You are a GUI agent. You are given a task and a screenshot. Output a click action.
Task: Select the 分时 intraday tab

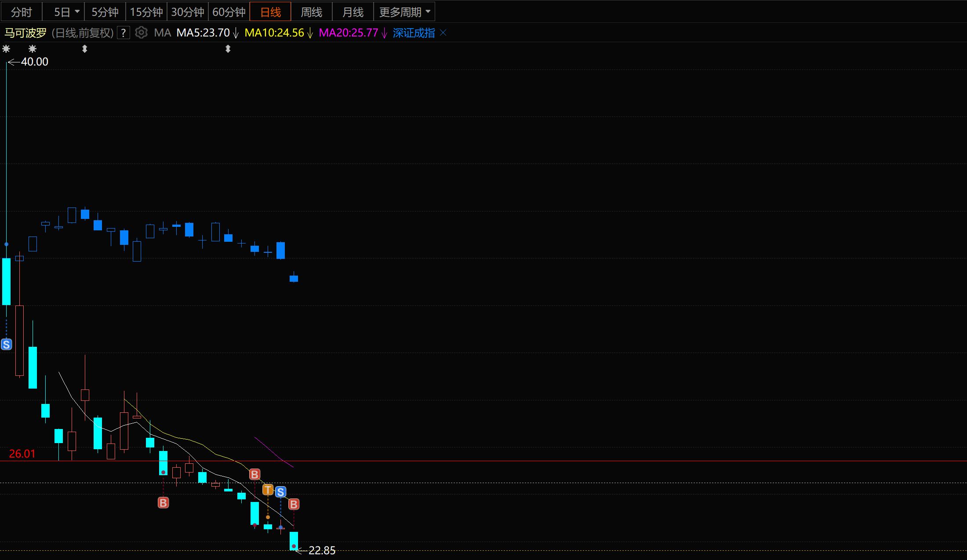21,12
